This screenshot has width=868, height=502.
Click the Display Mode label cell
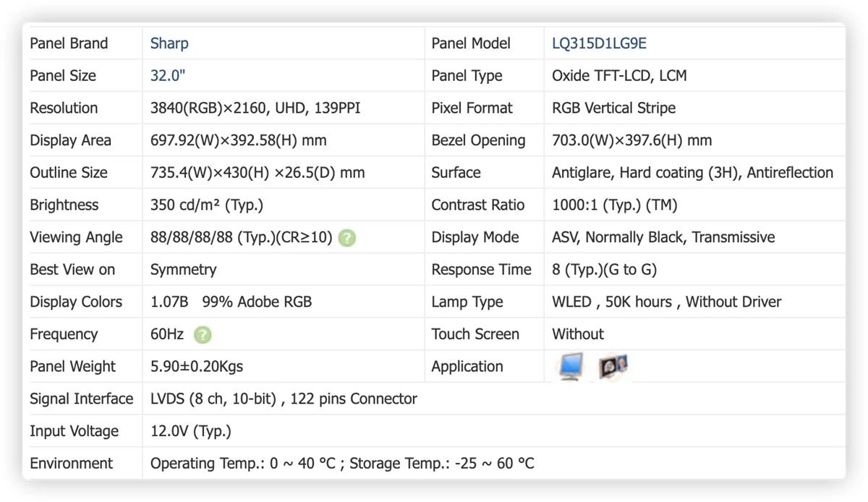click(485, 237)
